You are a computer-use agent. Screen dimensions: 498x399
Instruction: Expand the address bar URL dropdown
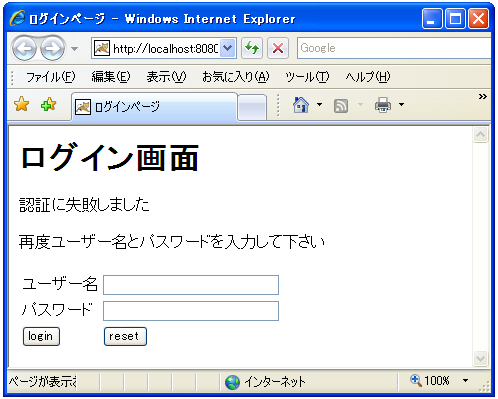click(227, 48)
